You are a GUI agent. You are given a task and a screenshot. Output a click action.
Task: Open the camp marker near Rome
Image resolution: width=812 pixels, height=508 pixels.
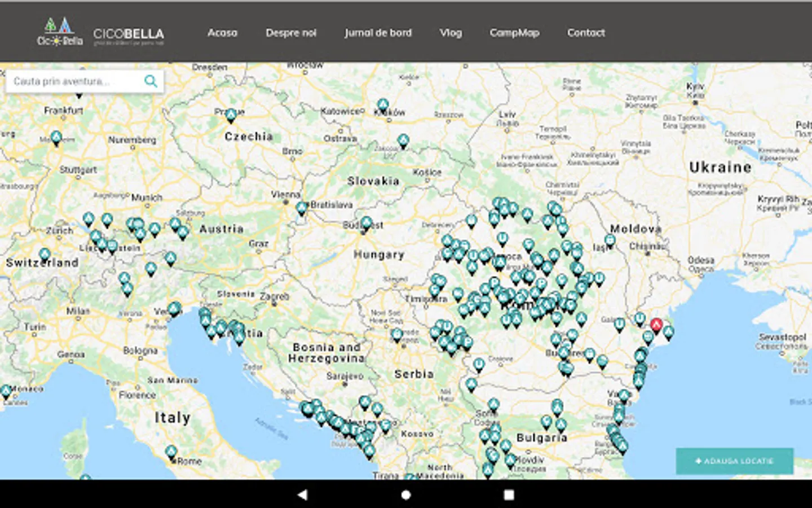coord(171,452)
